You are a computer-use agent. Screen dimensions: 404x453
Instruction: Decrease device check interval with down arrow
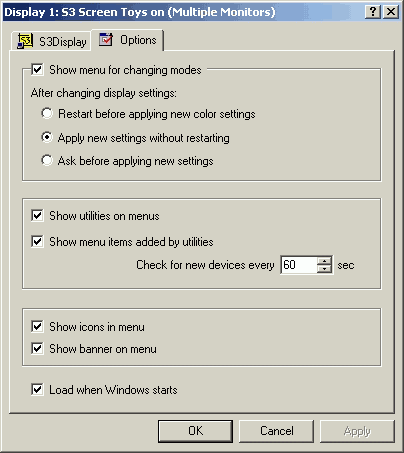[x=324, y=269]
